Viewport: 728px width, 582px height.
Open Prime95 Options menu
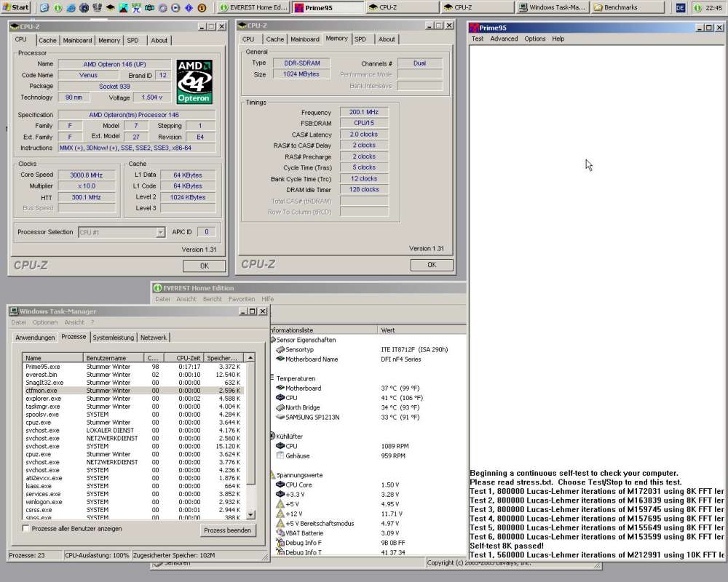click(535, 39)
